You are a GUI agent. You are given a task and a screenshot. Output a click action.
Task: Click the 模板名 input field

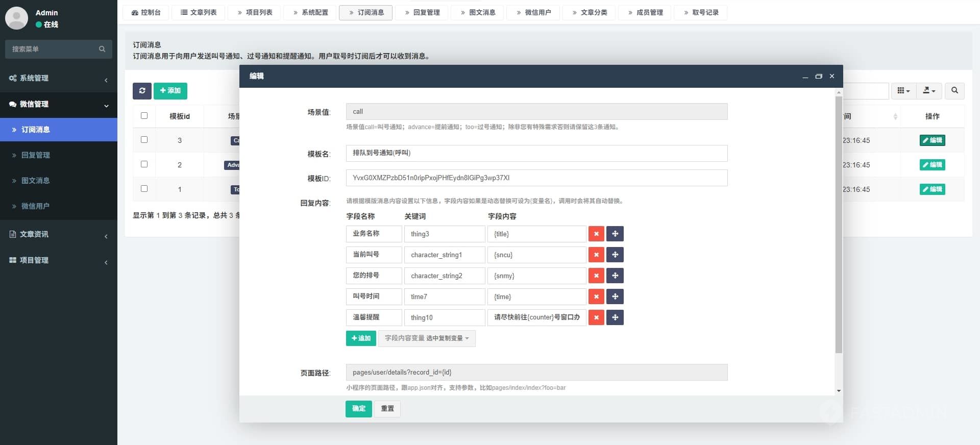[x=536, y=153]
